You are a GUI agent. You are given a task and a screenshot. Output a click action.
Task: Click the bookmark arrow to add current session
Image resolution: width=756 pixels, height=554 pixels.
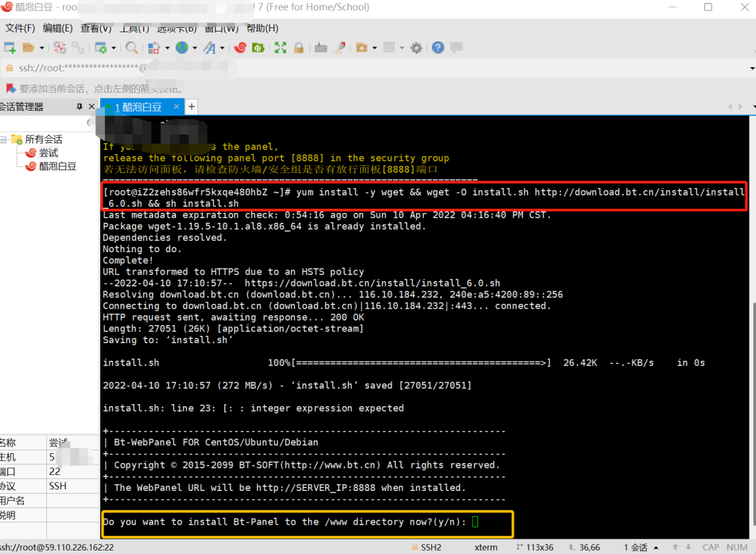(x=10, y=89)
